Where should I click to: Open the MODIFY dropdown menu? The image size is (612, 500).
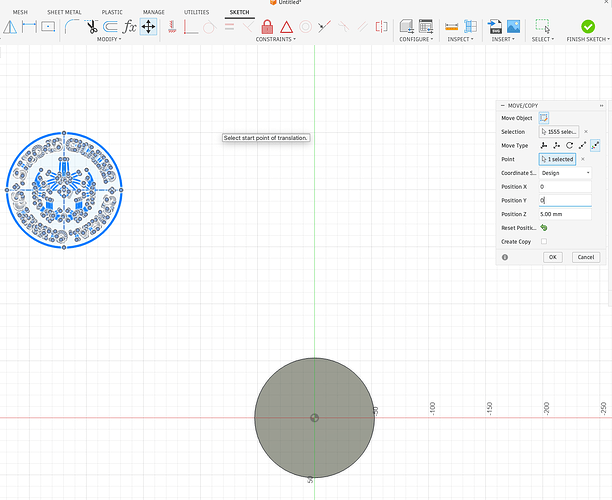[x=109, y=39]
